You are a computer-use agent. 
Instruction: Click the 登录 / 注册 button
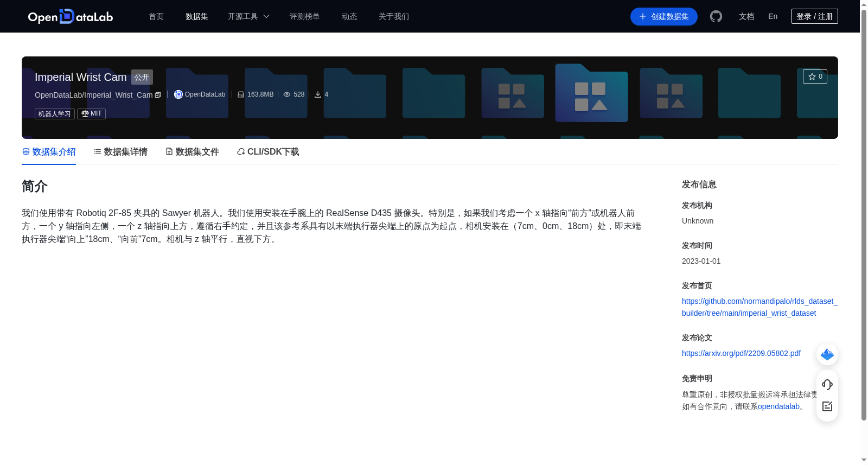click(x=814, y=16)
